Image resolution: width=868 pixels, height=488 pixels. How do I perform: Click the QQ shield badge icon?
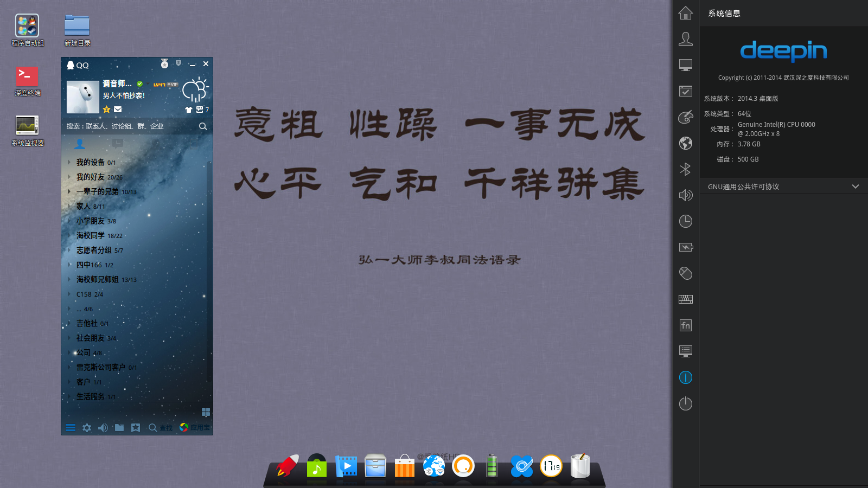point(178,63)
